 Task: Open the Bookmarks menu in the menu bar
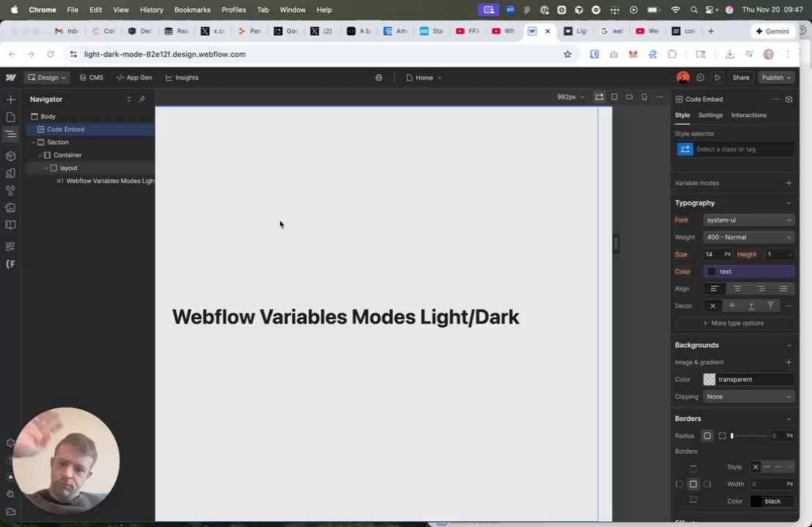coord(192,10)
